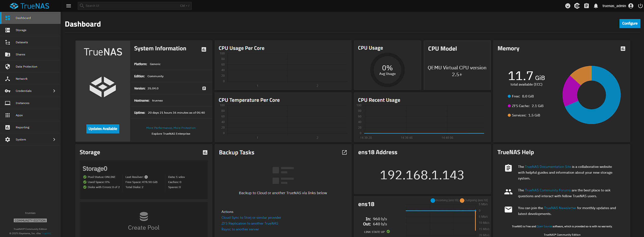Click the Apps grid icon

[x=8, y=115]
